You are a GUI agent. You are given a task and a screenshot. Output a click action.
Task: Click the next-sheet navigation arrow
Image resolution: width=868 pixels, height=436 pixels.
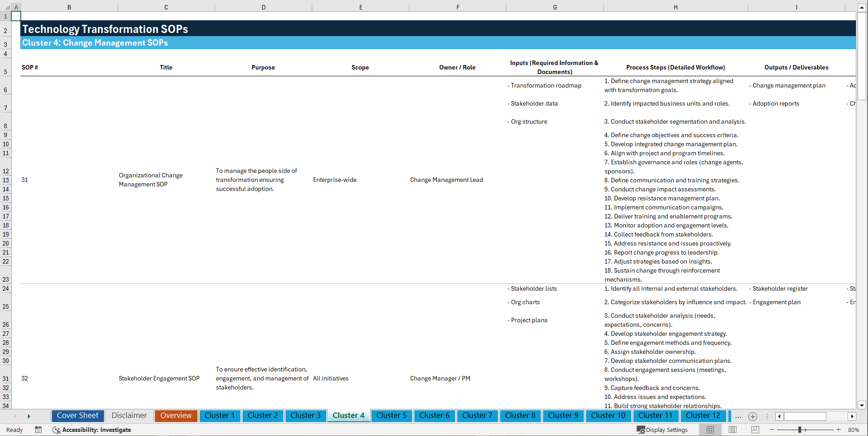[x=29, y=416]
